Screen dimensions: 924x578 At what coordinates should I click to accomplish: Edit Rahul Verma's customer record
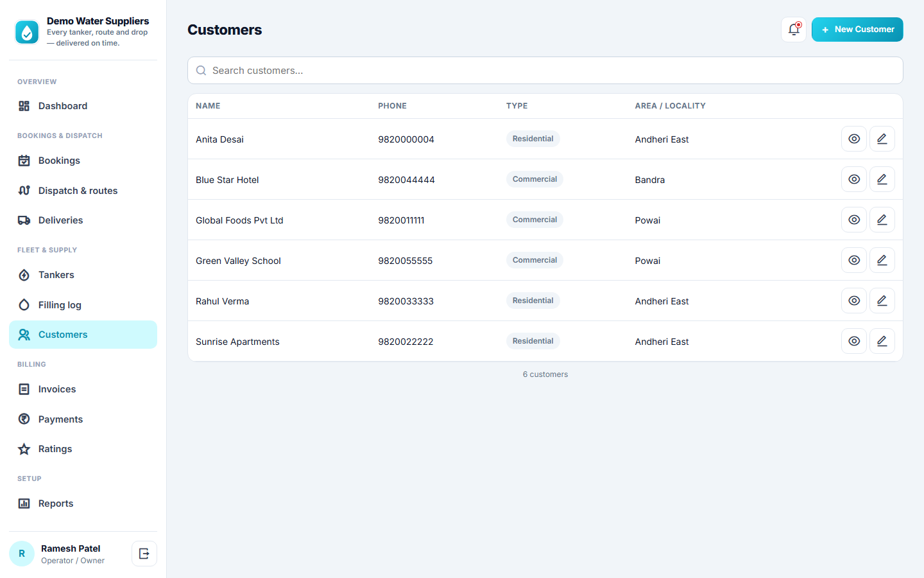[882, 301]
